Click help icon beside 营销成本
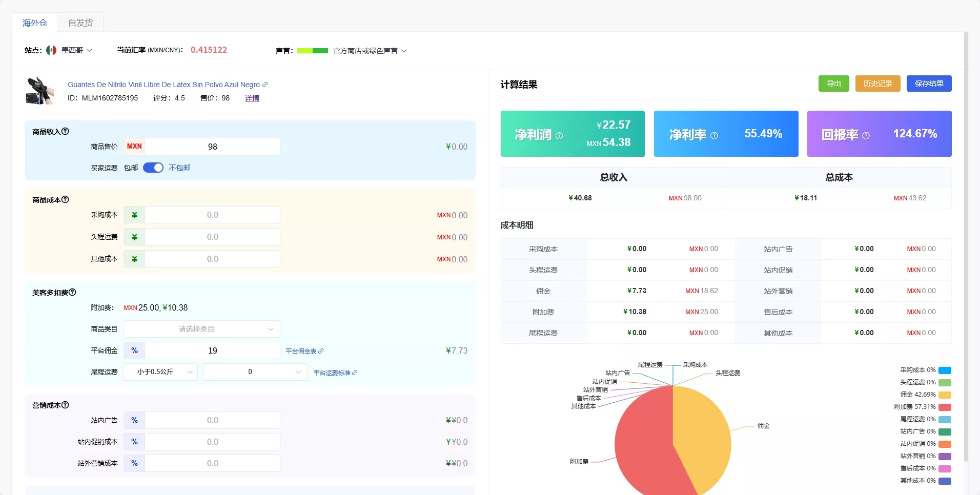Viewport: 980px width, 495px height. (65, 405)
